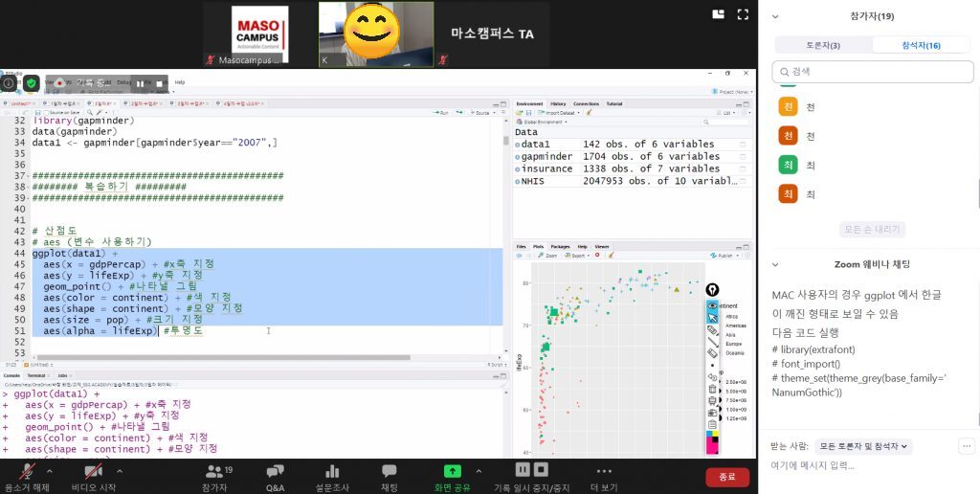Pause the recording in the recording indicator

point(141,83)
